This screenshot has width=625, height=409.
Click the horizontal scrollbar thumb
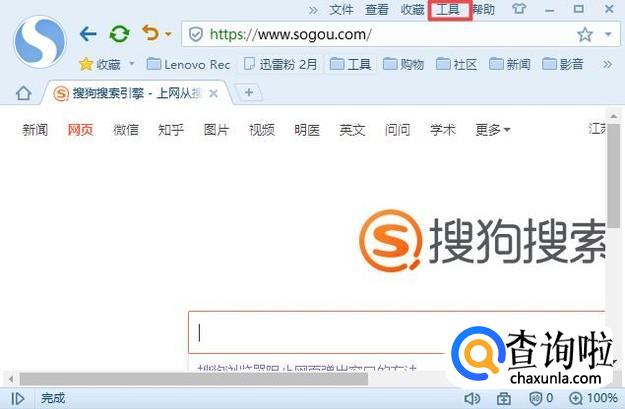coord(194,379)
